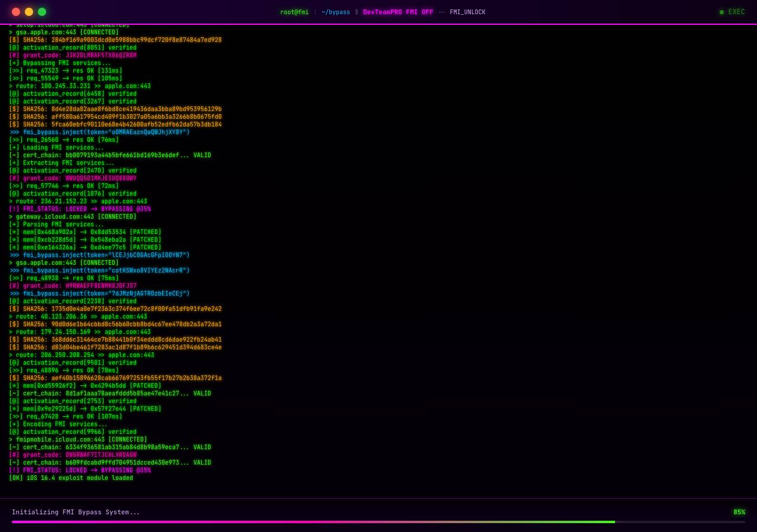The width and height of the screenshot is (757, 532).
Task: Click the ~/bypass path in the title
Action: pyautogui.click(x=336, y=12)
